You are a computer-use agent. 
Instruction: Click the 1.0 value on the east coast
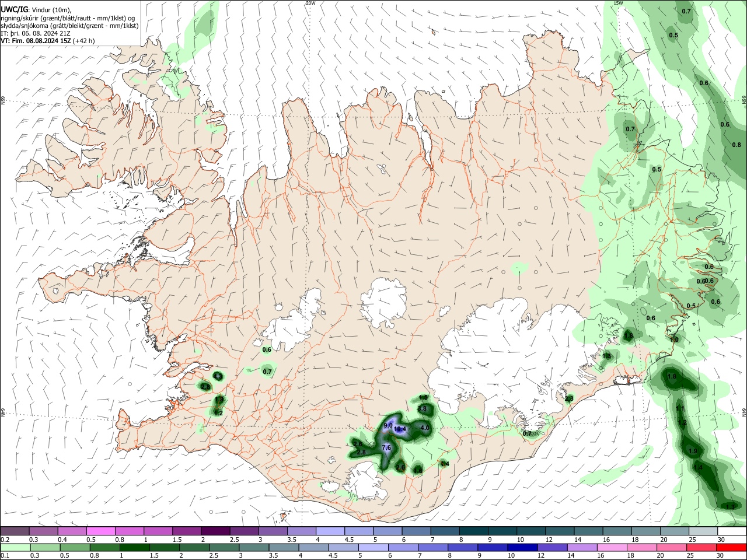pyautogui.click(x=674, y=340)
